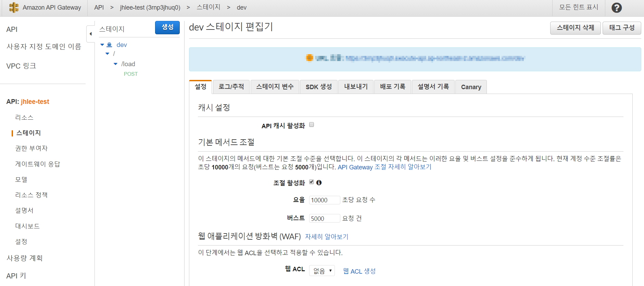Click jhlee-test API name in sidebar
644x286 pixels.
pos(35,102)
